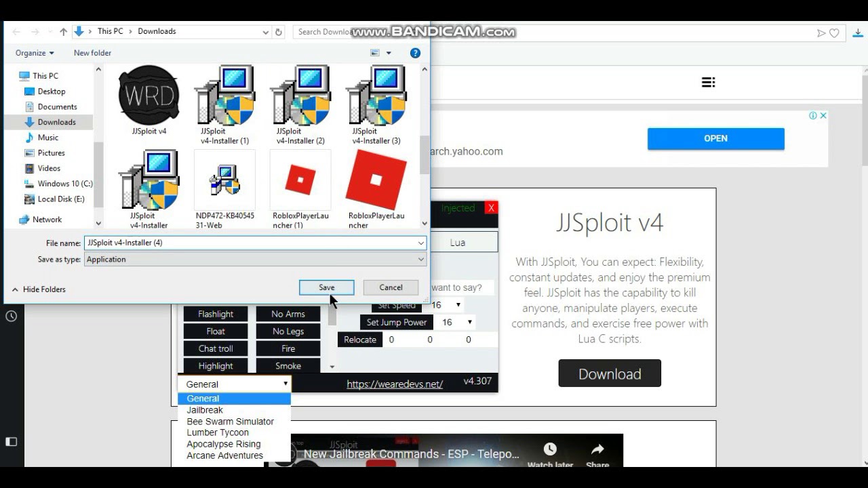Click New folder in dialog toolbar
This screenshot has width=868, height=488.
point(92,53)
